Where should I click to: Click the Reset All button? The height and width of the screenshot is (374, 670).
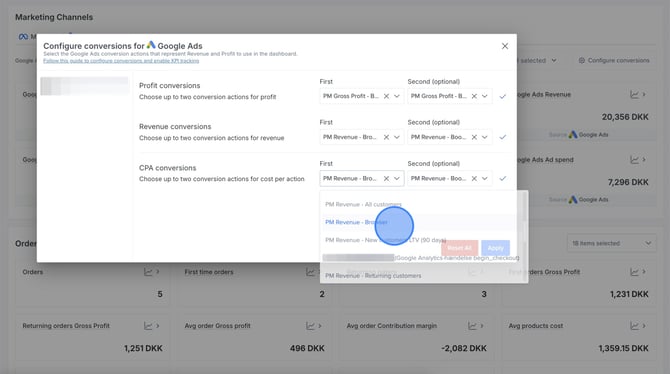tap(459, 248)
